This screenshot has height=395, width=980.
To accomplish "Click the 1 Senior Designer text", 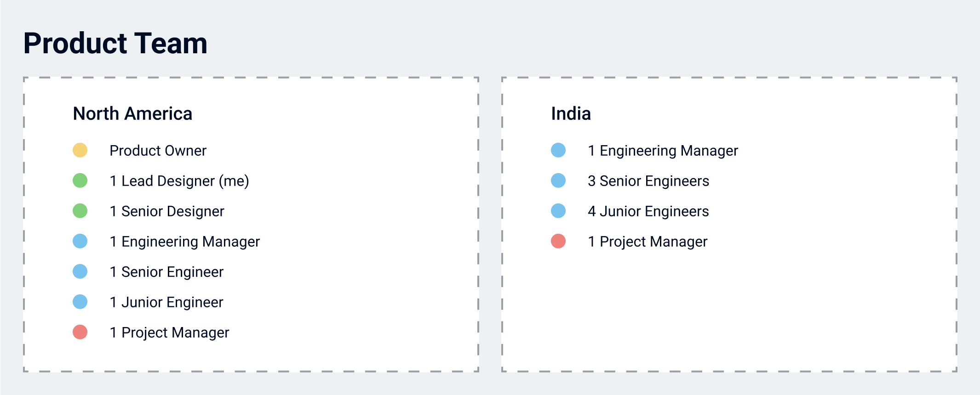I will pos(167,211).
